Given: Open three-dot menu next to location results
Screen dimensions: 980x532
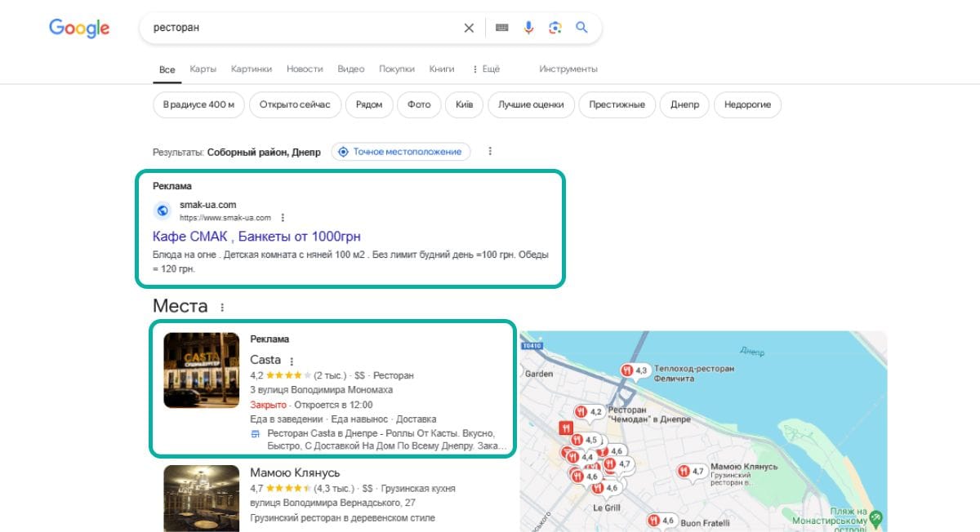Looking at the screenshot, I should 490,152.
